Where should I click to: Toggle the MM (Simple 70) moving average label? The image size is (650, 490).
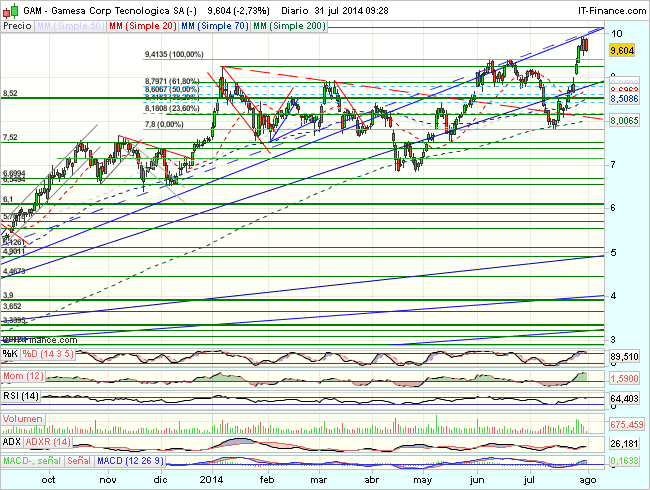215,26
